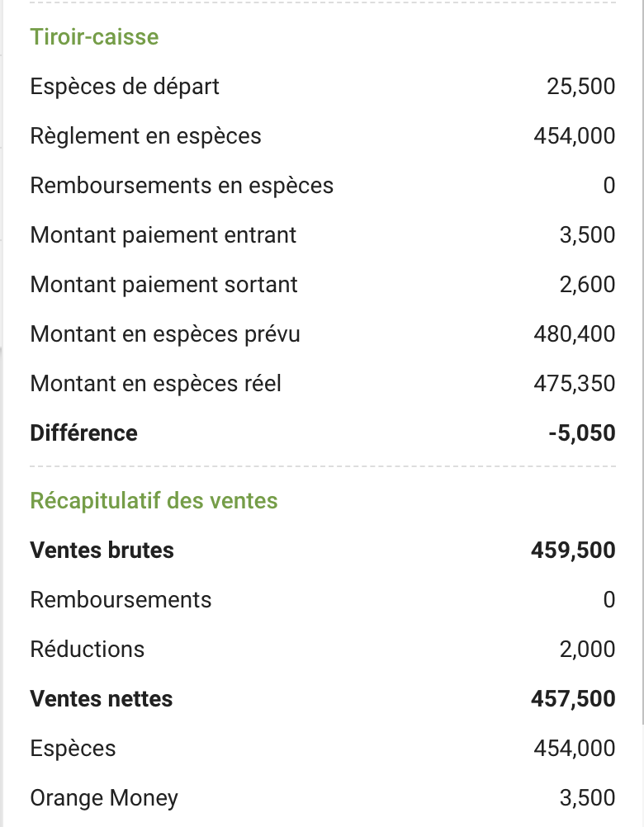Click the Ventes nettes row label

(x=101, y=699)
